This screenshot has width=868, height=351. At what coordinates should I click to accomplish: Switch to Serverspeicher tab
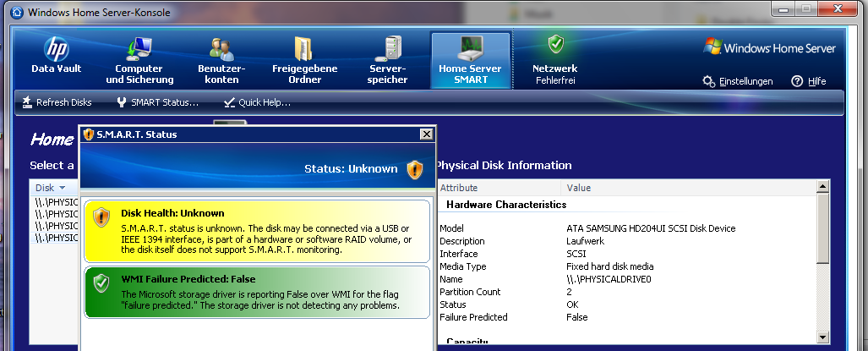[388, 60]
